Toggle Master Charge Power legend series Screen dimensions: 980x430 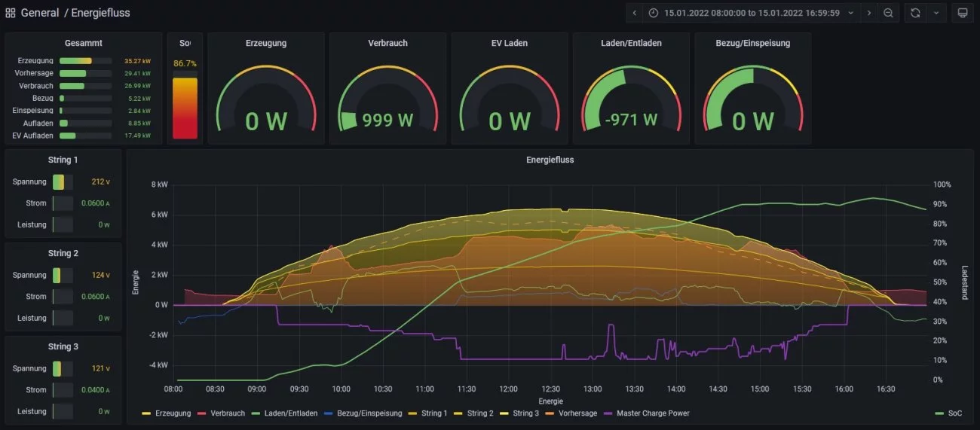pos(653,413)
